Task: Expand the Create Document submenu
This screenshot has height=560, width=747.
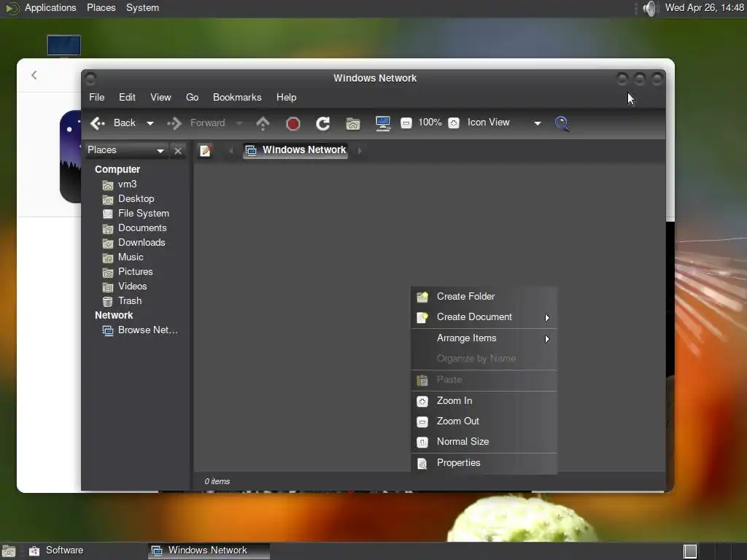Action: click(484, 317)
